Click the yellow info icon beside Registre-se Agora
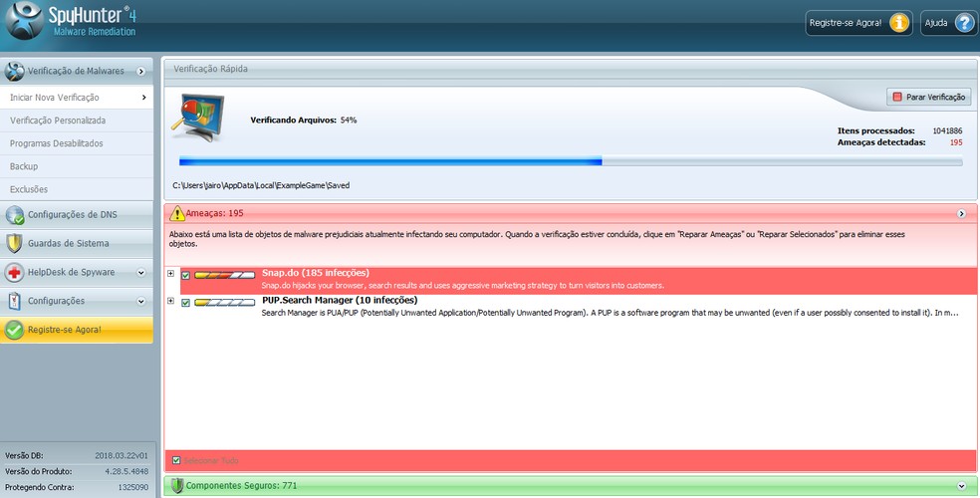Image resolution: width=980 pixels, height=498 pixels. (898, 23)
